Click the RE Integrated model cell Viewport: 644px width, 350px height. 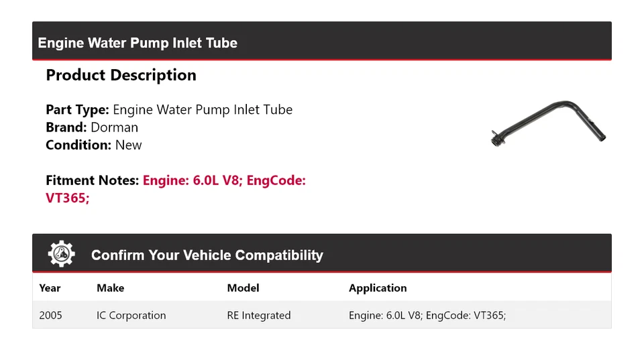click(259, 315)
